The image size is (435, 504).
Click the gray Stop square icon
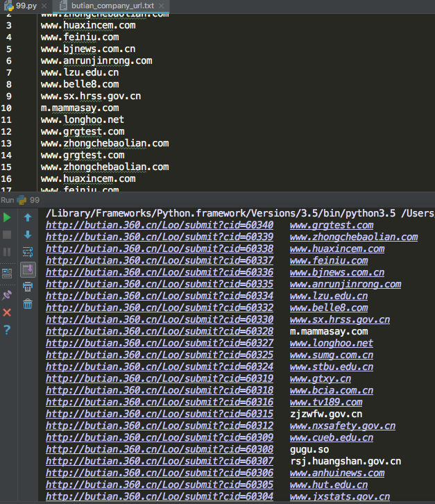coord(7,235)
